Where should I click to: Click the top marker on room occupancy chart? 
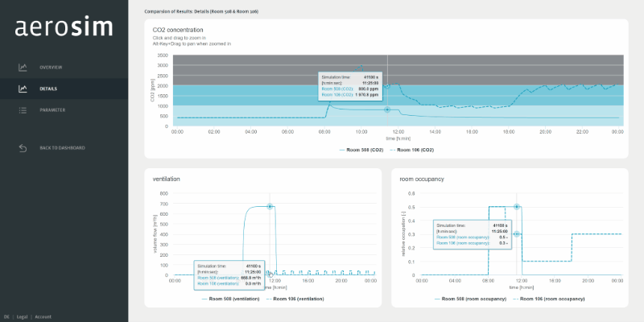(517, 207)
